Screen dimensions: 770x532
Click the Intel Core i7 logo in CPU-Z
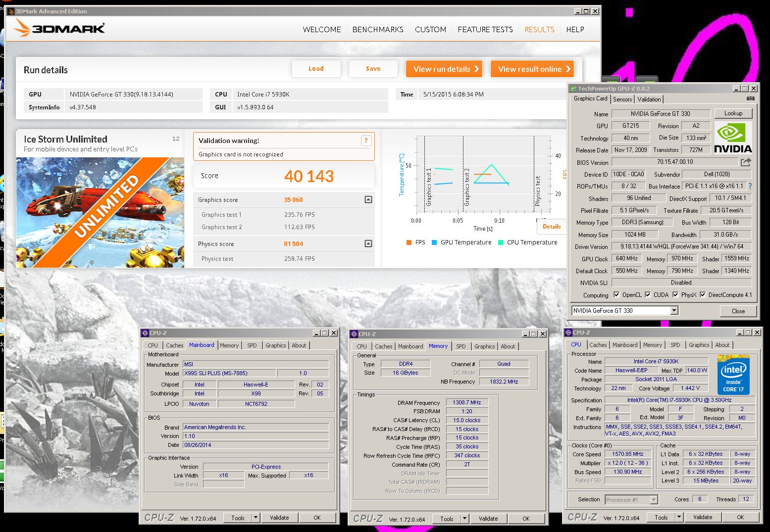click(733, 375)
